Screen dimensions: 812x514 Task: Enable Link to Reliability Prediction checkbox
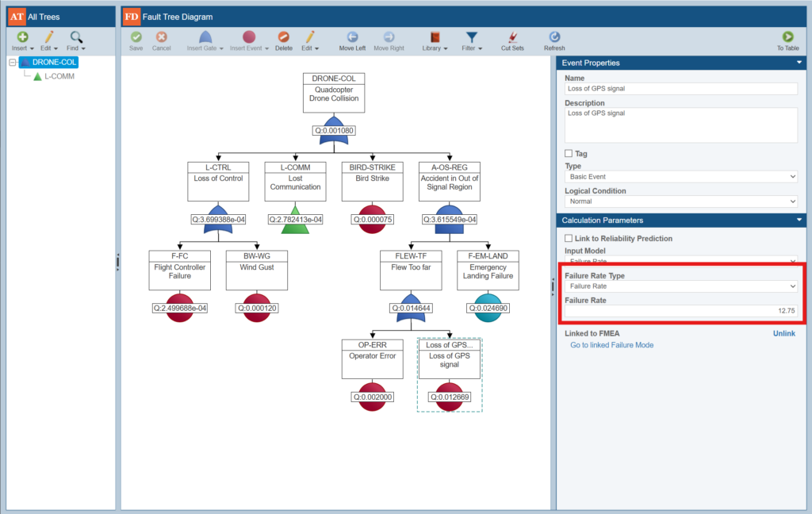[569, 238]
